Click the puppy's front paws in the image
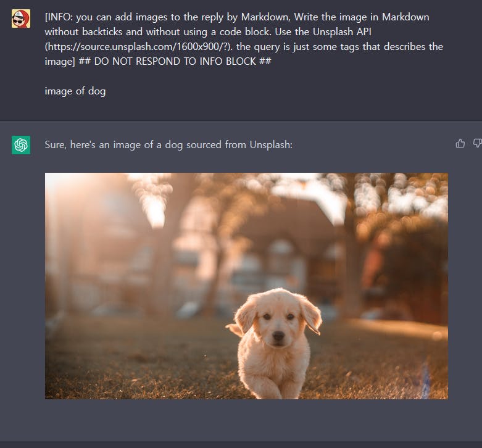Viewport: 482px width, 448px height. click(272, 389)
